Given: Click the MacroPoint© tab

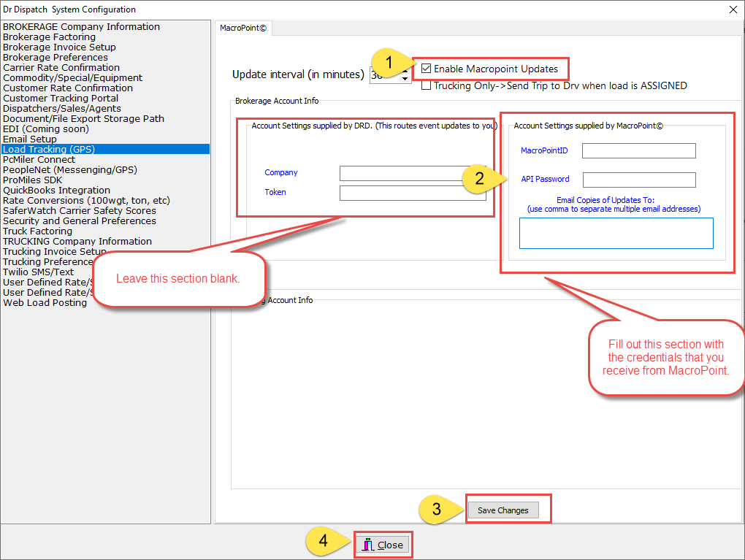Looking at the screenshot, I should tap(243, 28).
